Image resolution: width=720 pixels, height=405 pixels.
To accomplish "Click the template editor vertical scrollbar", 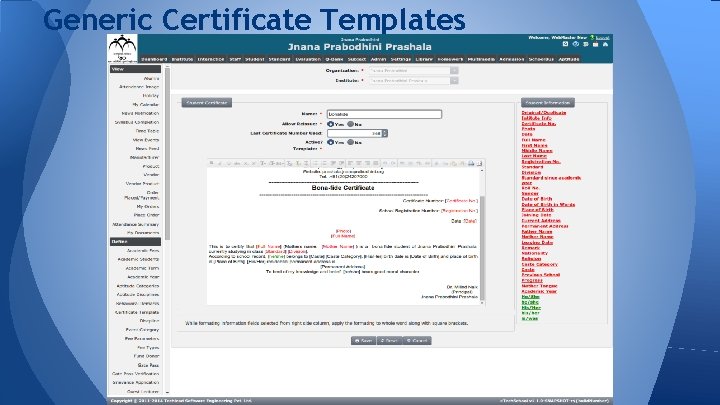I will click(482, 248).
